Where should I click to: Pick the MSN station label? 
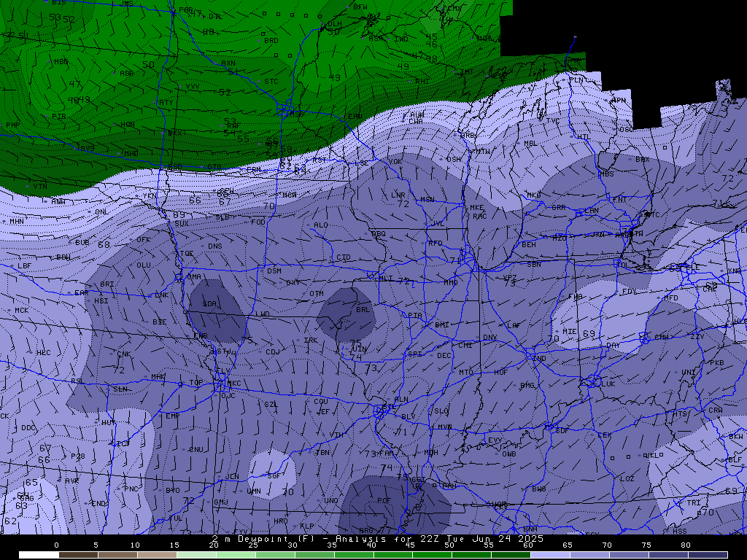pos(427,200)
